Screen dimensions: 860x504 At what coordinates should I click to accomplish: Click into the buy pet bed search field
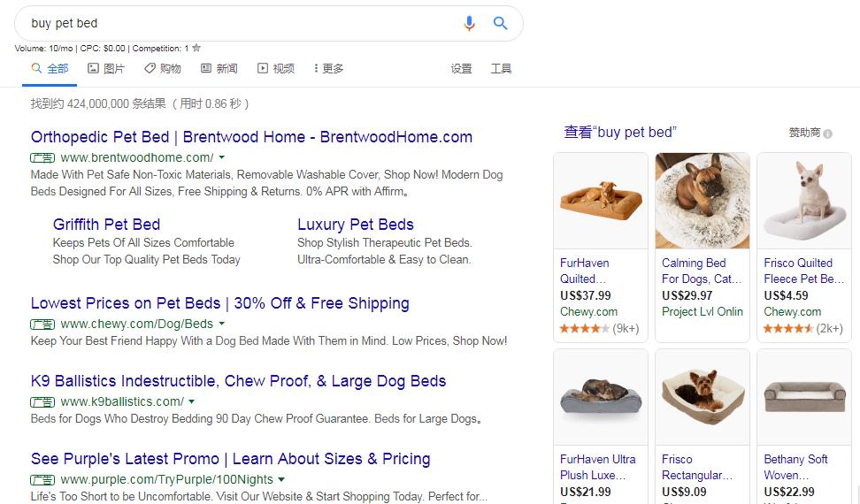pos(242,23)
